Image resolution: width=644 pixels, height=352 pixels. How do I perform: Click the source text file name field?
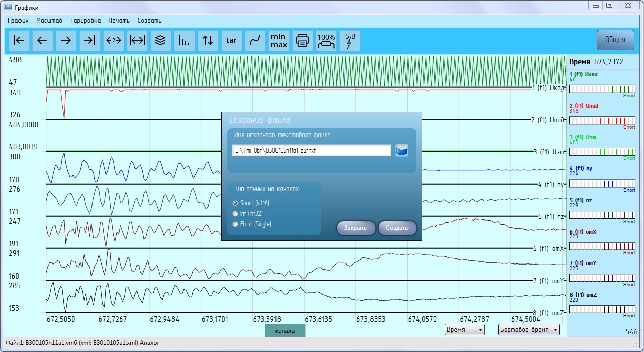[312, 150]
